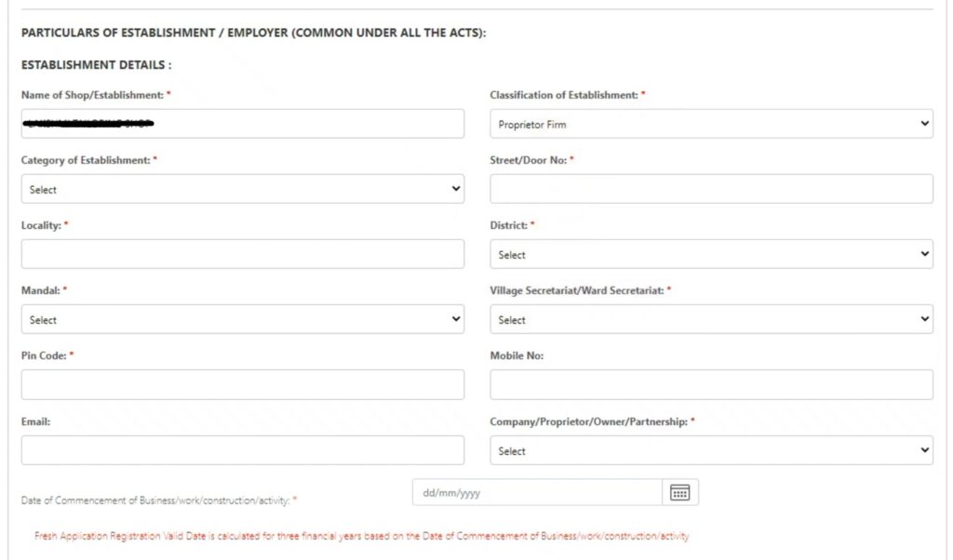Viewport: 953px width, 560px height.
Task: Click the Village Secretariat chevron arrow
Action: [924, 319]
